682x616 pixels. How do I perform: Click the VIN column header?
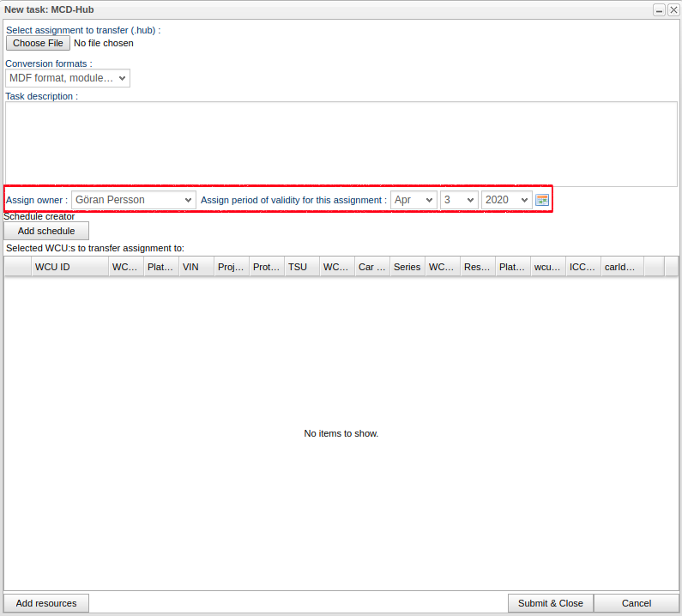[196, 267]
